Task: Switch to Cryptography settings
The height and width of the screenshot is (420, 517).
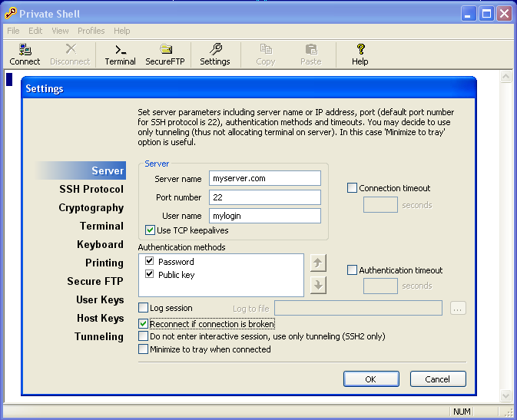Action: [91, 207]
